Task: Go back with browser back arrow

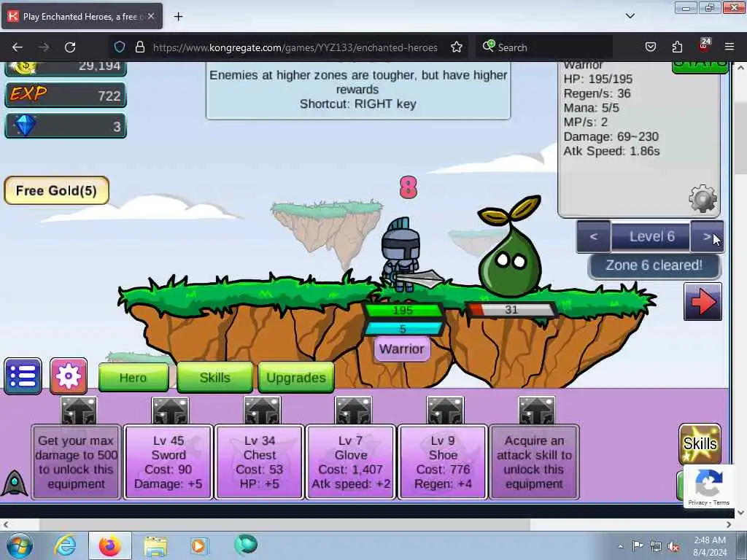Action: click(18, 47)
